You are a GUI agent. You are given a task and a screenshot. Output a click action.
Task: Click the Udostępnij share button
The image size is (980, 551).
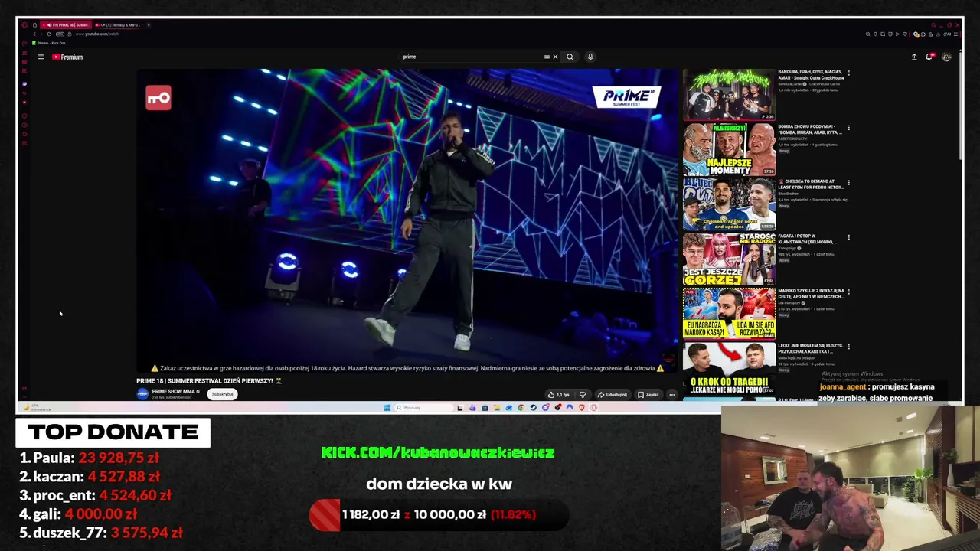coord(612,395)
